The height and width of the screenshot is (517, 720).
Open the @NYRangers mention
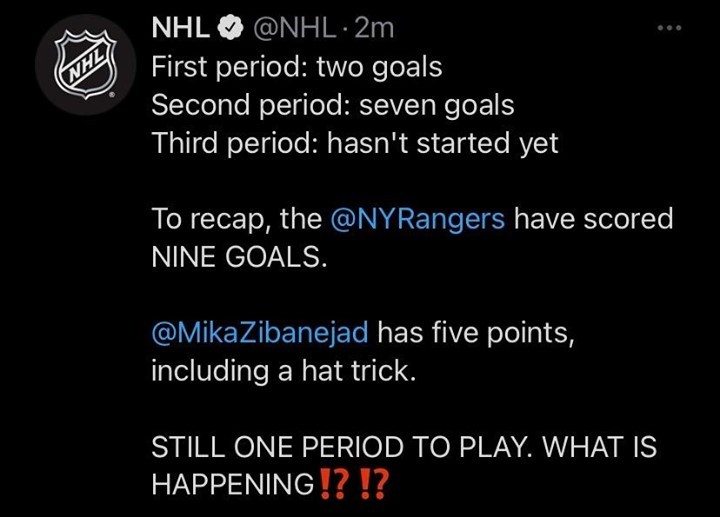(x=416, y=219)
